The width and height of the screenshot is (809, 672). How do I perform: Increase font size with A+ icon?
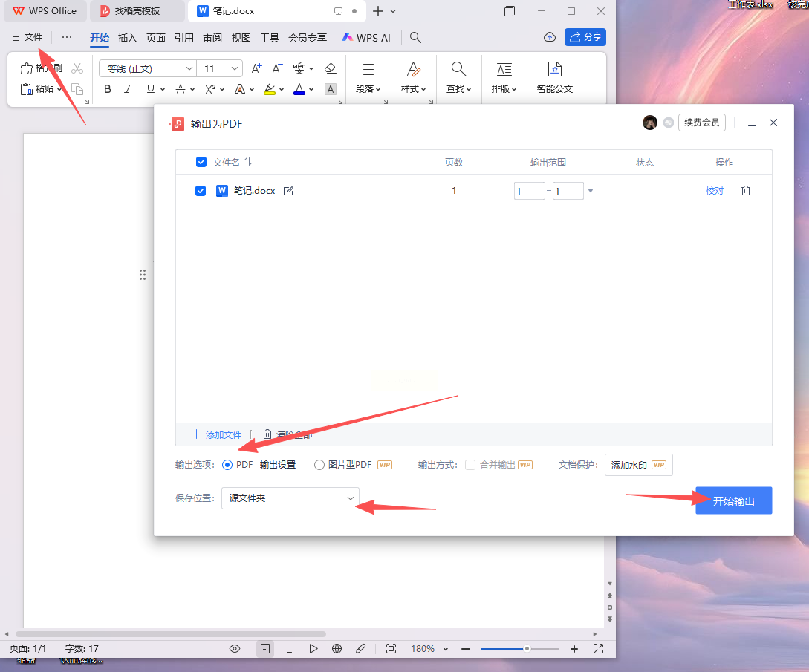click(x=256, y=68)
